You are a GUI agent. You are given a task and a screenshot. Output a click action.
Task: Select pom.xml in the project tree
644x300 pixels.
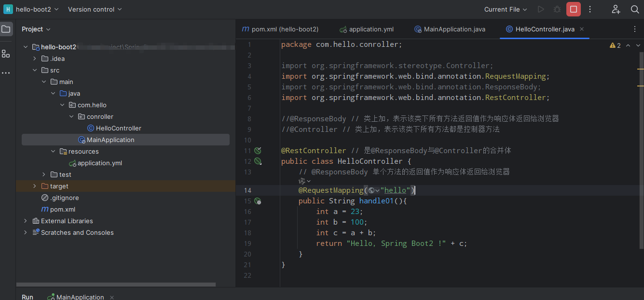click(x=58, y=209)
